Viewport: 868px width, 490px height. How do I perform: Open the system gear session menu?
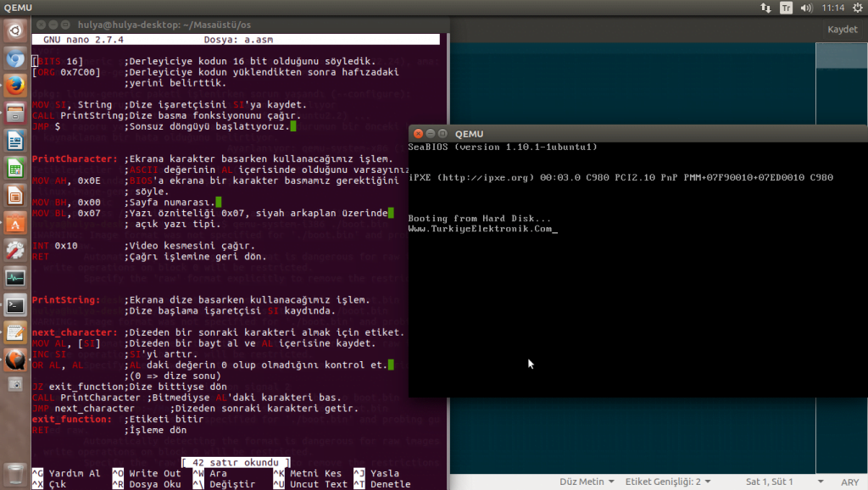858,8
